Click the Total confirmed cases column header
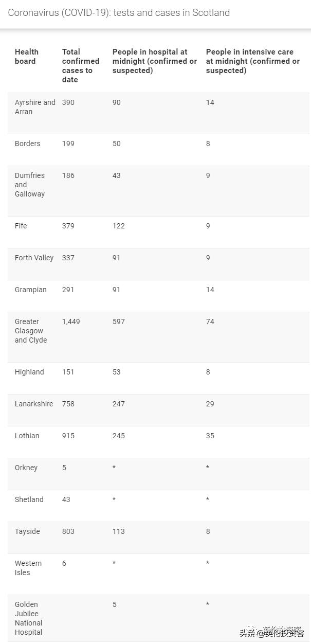The image size is (311, 644). click(81, 66)
